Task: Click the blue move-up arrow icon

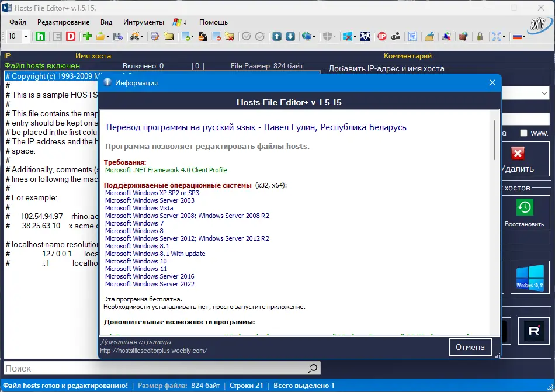Action: click(277, 36)
